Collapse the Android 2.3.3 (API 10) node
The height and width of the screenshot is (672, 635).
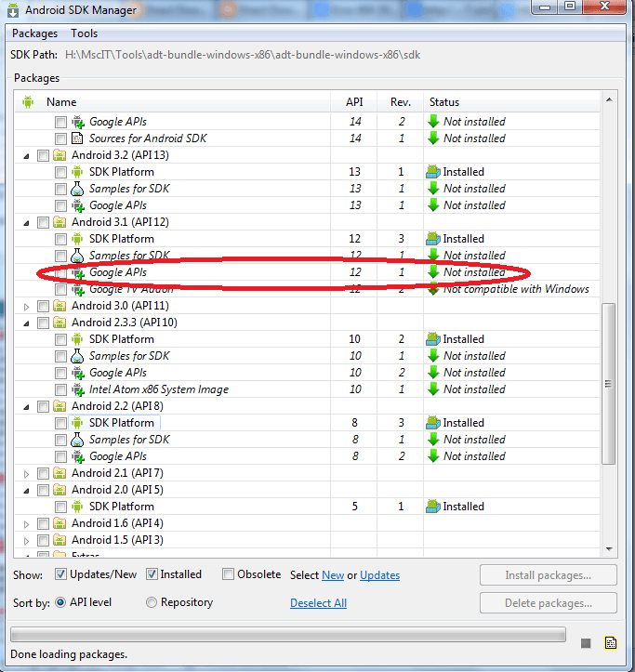[x=26, y=323]
